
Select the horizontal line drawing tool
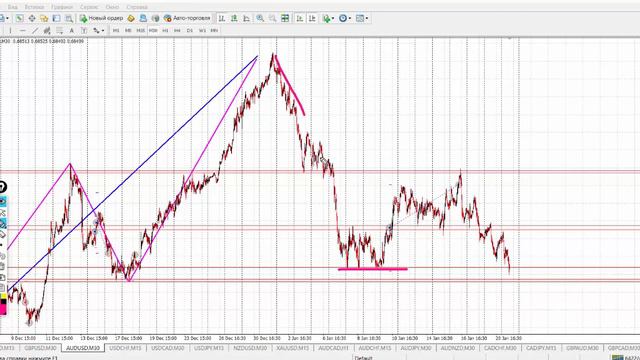tap(22, 30)
